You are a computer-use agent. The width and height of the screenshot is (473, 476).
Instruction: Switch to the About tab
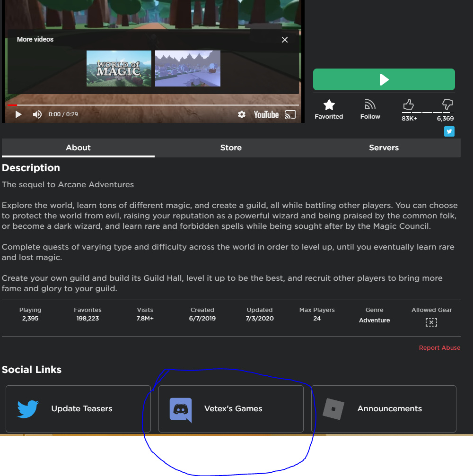coord(78,148)
